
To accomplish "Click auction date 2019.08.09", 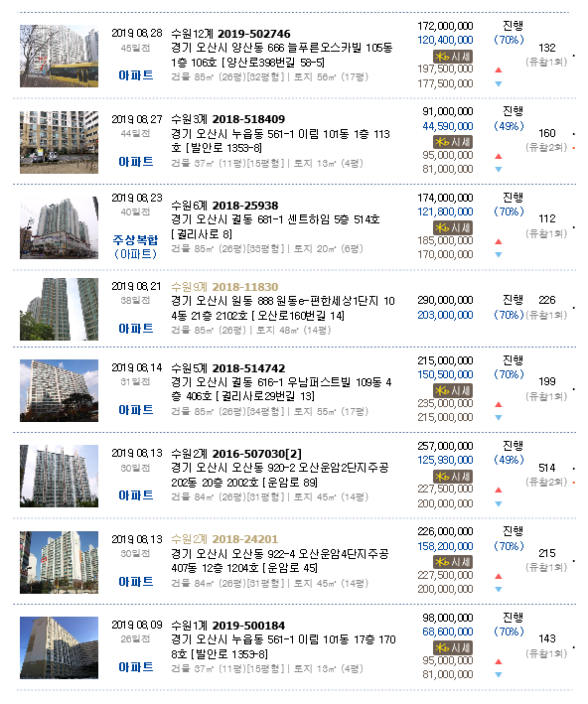I will pyautogui.click(x=137, y=625).
